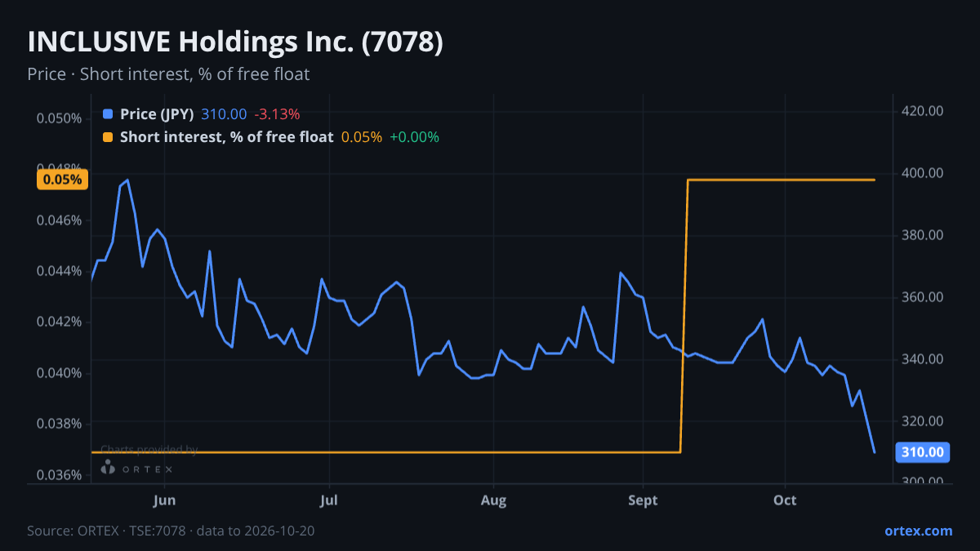The height and width of the screenshot is (551, 980).
Task: Click the Aug x-axis label
Action: (x=493, y=500)
